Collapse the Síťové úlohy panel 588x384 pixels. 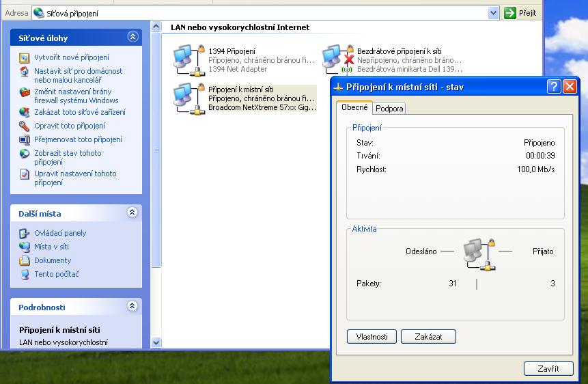click(x=132, y=37)
